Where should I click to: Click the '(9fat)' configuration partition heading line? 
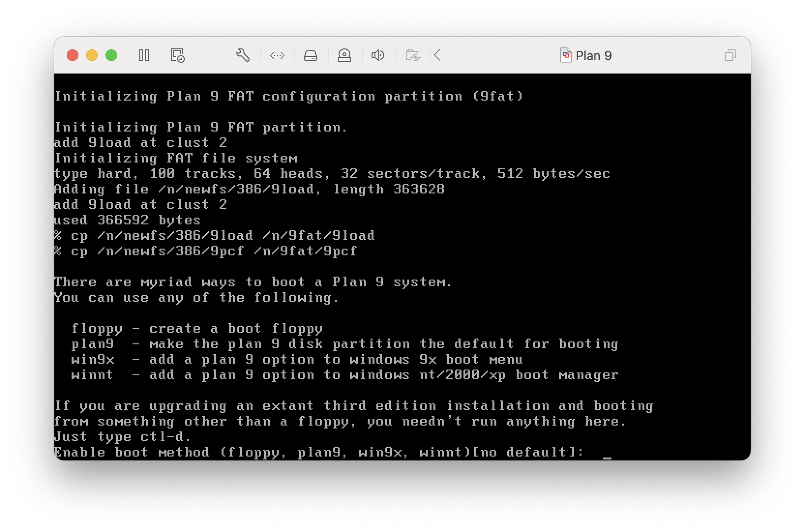pyautogui.click(x=289, y=96)
